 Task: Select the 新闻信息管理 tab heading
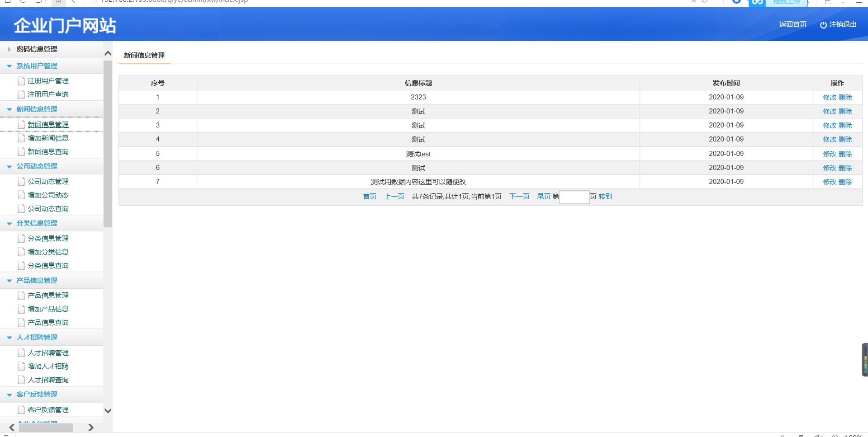144,56
